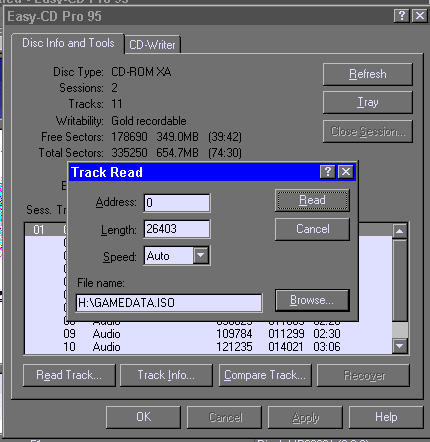Click the (39:42) free time value
The image size is (430, 442).
tap(225, 137)
